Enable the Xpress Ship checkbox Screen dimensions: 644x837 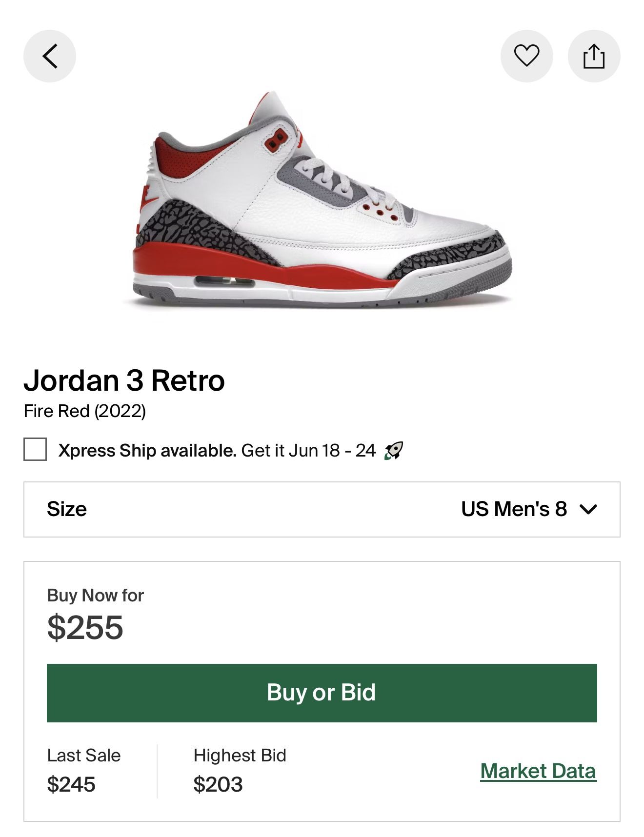pos(35,449)
